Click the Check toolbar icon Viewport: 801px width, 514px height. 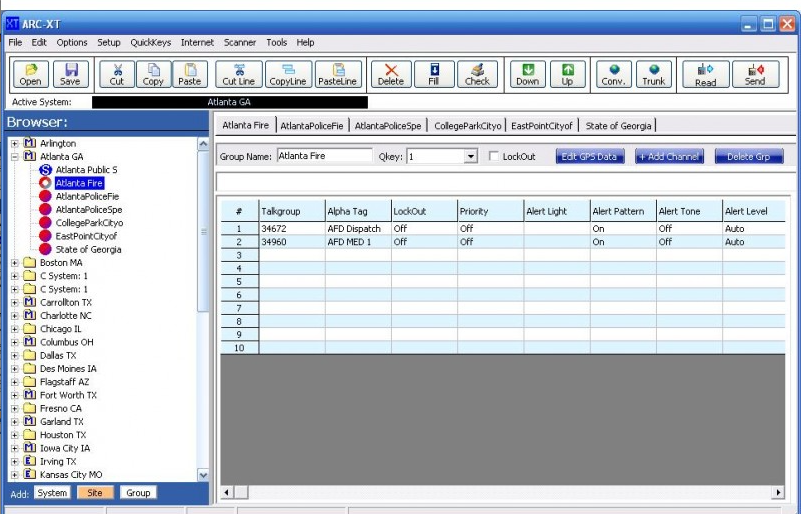477,69
